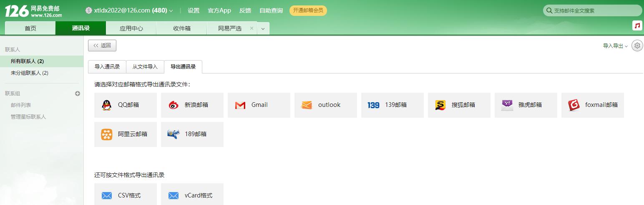
Task: Export contacts in foxmail邮箱 format
Action: tap(592, 105)
